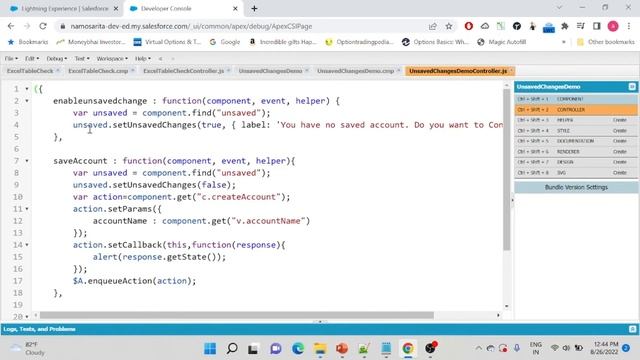Open Windows Start menu

tap(210, 349)
